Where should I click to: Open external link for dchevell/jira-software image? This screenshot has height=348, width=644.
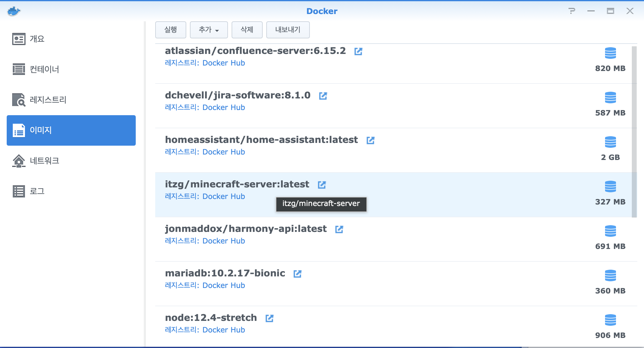(x=323, y=96)
